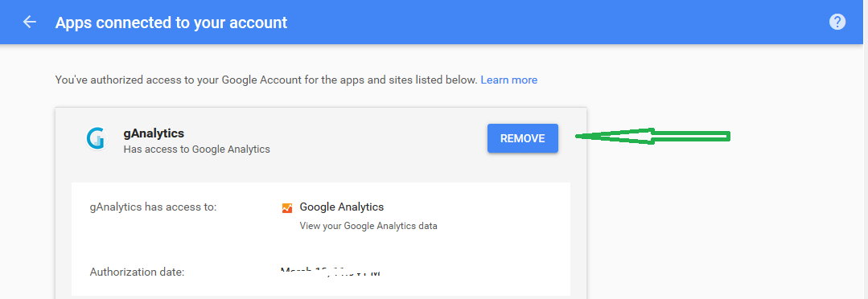Open the Learn more link
The width and height of the screenshot is (868, 299).
point(508,80)
